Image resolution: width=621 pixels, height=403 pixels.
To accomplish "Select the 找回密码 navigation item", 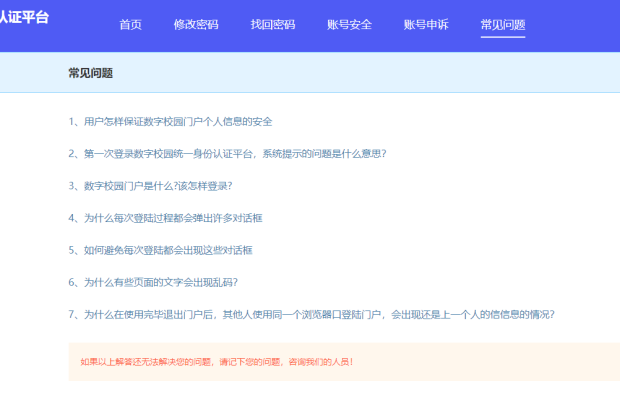I will pyautogui.click(x=272, y=24).
